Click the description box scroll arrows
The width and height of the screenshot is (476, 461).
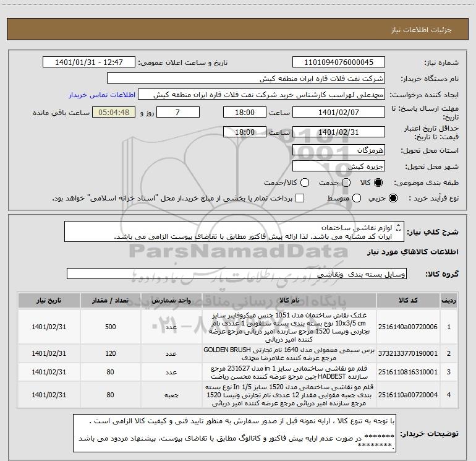click(x=399, y=228)
